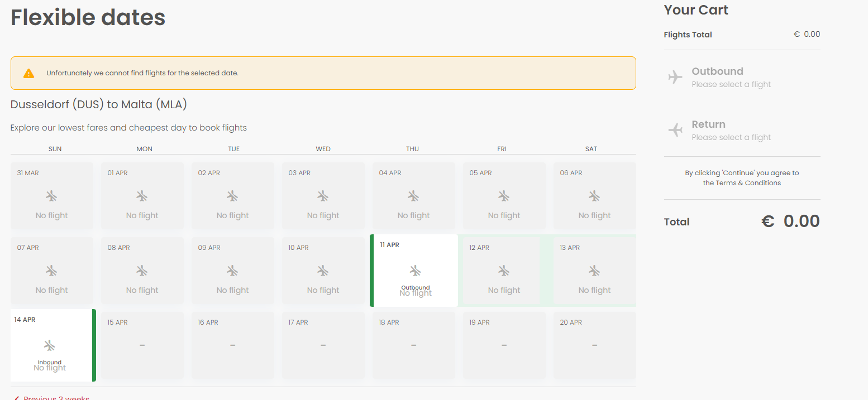868x400 pixels.
Task: Click the Return airplane icon in cart
Action: 675,130
